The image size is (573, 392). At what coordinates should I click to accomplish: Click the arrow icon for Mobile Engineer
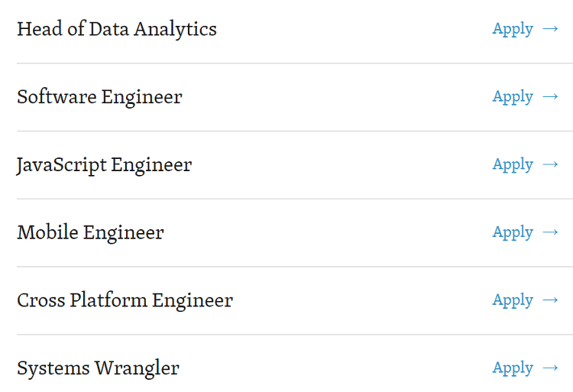(x=550, y=232)
